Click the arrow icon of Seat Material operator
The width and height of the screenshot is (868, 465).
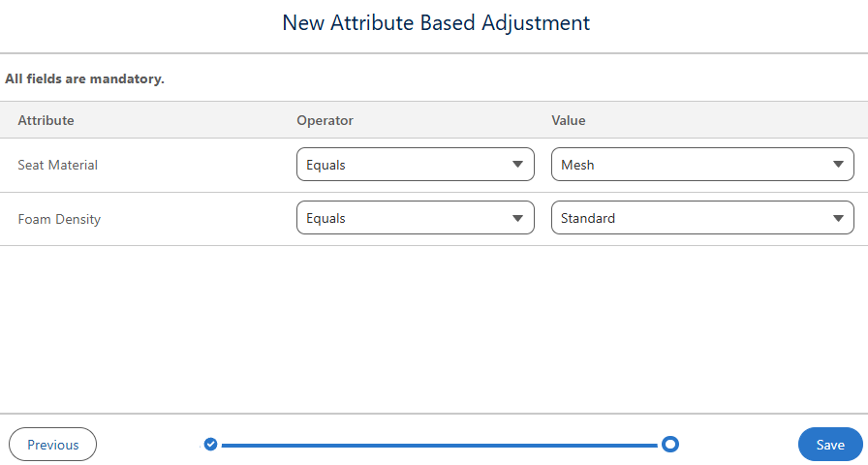[x=517, y=165]
